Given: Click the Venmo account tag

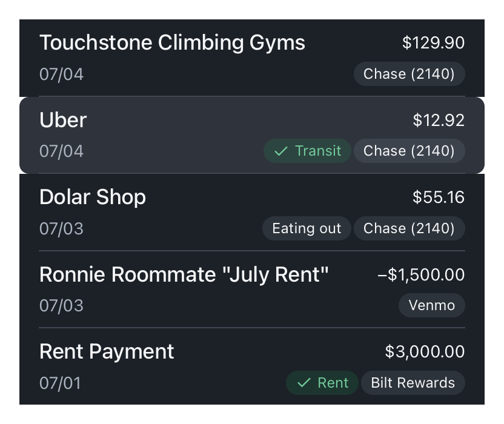Looking at the screenshot, I should coord(431,306).
